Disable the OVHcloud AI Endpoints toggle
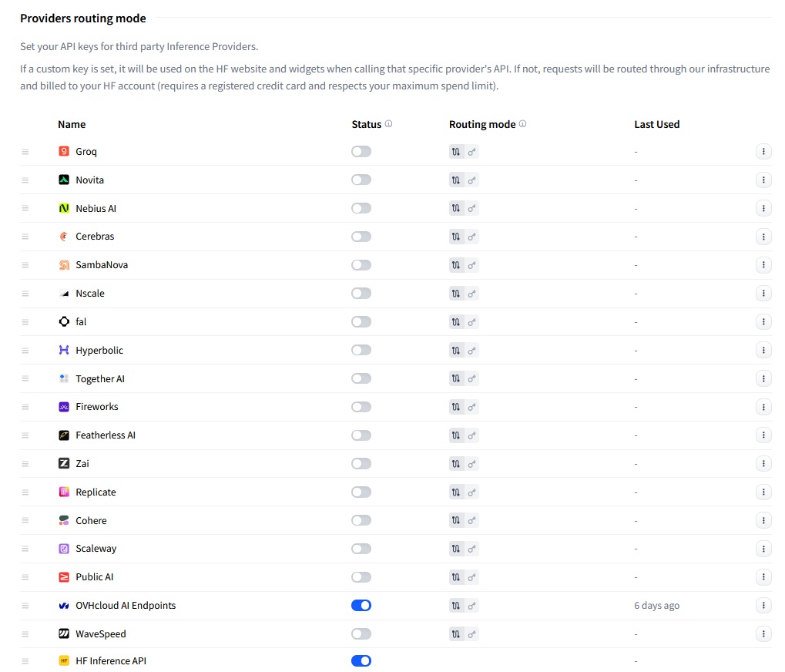The height and width of the screenshot is (672, 785). point(361,606)
